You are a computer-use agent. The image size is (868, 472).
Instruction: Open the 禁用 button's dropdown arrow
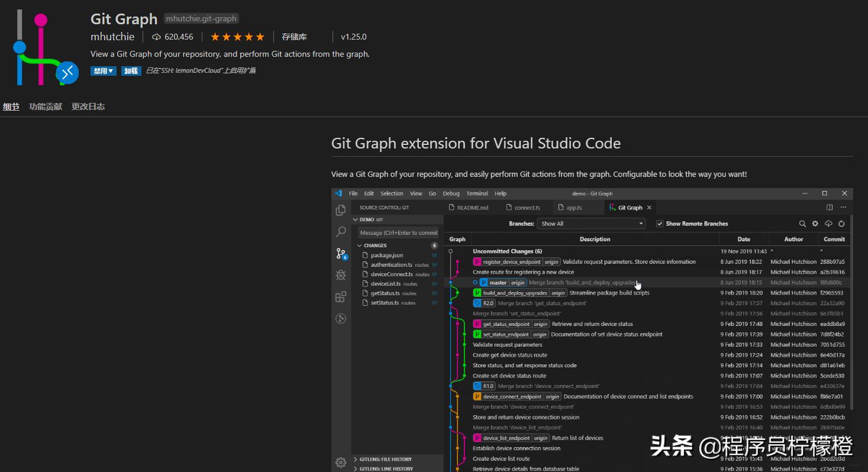(x=111, y=70)
